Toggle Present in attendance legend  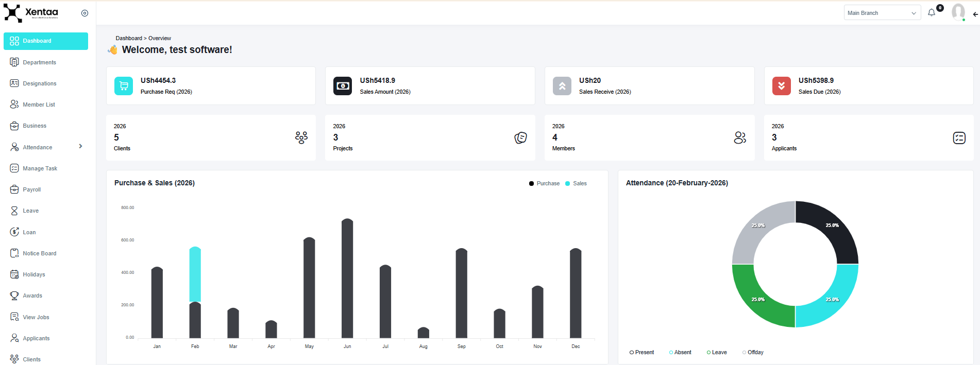(x=641, y=352)
